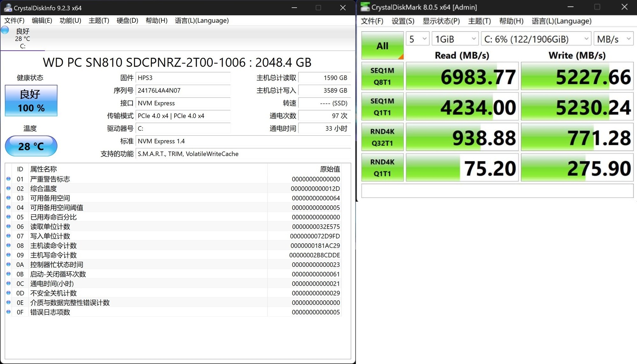Start the SEQ1M Q1T1 test
Screen dimensions: 637x364
(x=383, y=107)
